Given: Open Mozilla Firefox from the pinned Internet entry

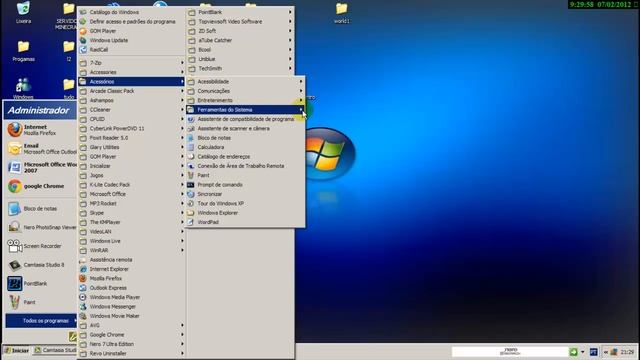Looking at the screenshot, I should (40, 130).
